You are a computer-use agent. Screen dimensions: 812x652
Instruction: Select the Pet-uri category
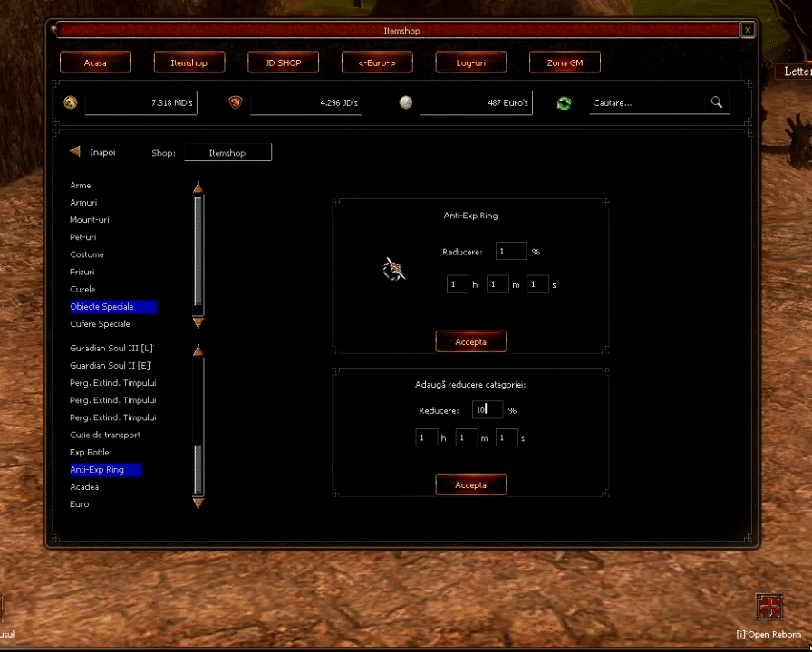click(x=82, y=237)
